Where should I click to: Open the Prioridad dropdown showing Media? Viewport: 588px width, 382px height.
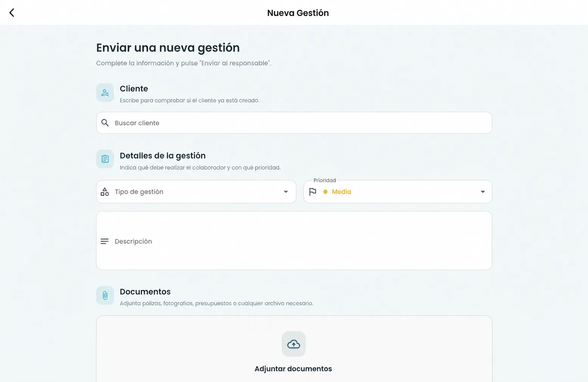tap(398, 192)
